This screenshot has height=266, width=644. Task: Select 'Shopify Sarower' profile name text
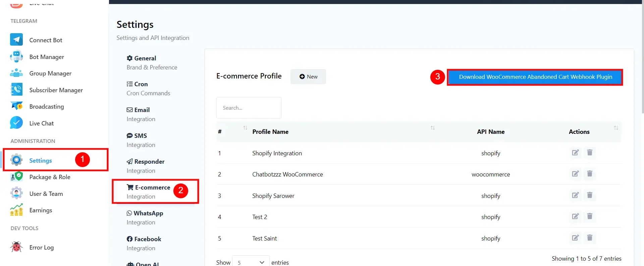273,196
